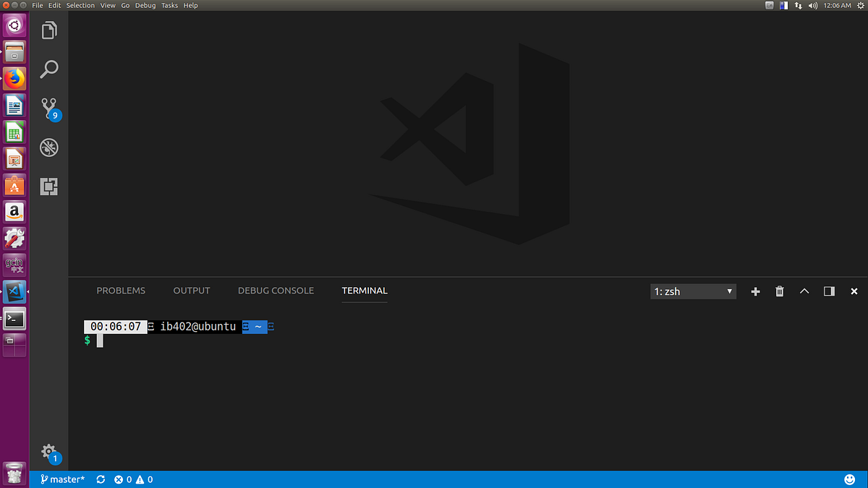868x488 pixels.
Task: Toggle panel maximize with chevron
Action: pos(804,291)
